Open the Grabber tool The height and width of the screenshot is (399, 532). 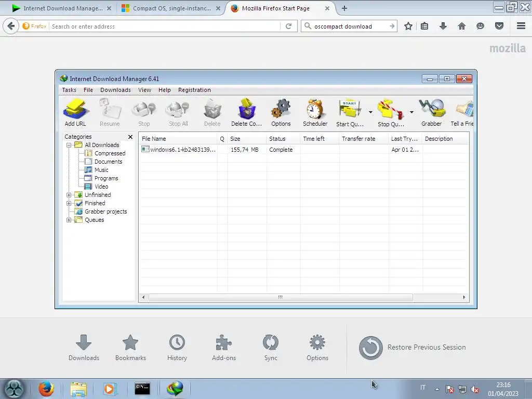[x=432, y=113]
